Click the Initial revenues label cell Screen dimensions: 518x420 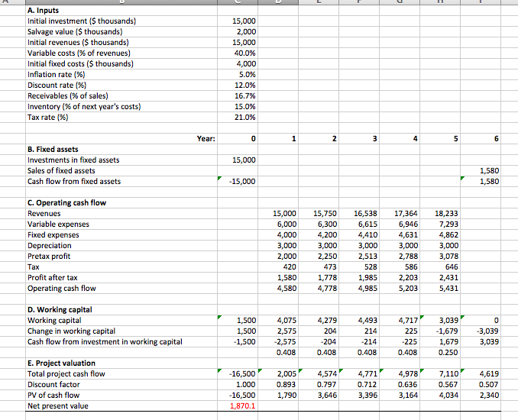[x=121, y=42]
